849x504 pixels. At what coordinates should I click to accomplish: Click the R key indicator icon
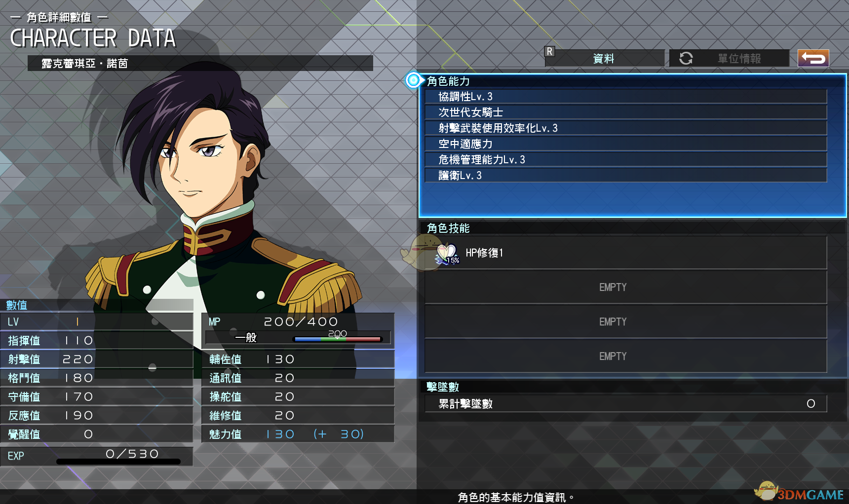(549, 52)
